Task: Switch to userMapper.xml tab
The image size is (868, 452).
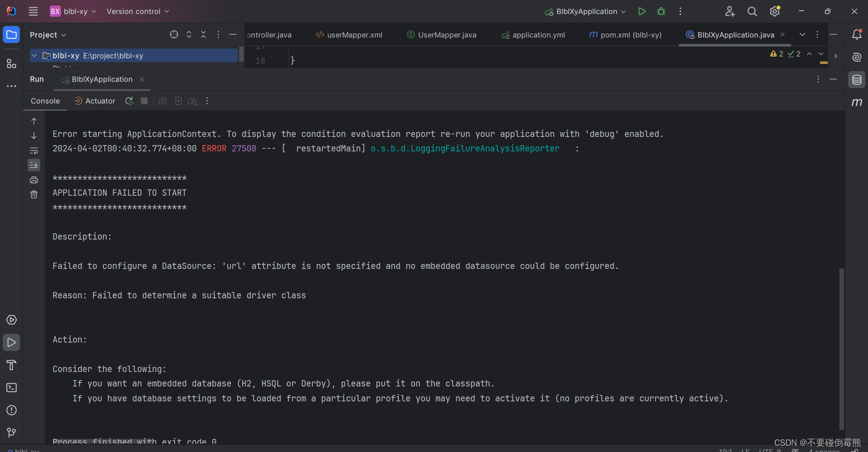Action: point(349,35)
